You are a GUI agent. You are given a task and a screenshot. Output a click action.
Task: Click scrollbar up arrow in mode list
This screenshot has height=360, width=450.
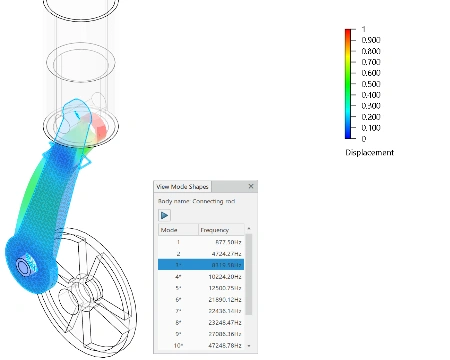249,229
